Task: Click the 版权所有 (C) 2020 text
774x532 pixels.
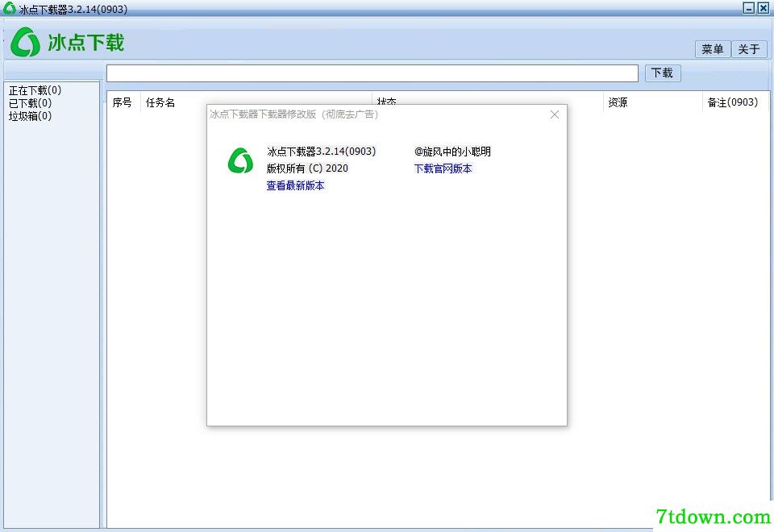Action: pos(307,168)
